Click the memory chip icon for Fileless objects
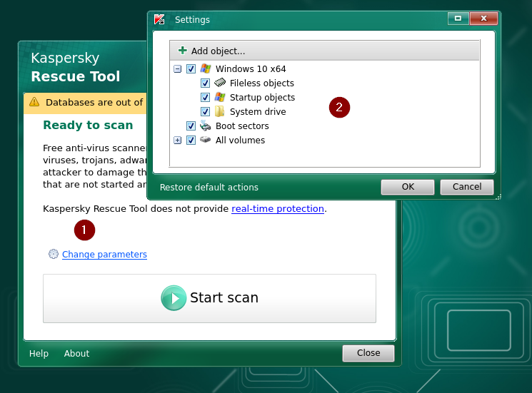Image resolution: width=532 pixels, height=393 pixels. (220, 83)
